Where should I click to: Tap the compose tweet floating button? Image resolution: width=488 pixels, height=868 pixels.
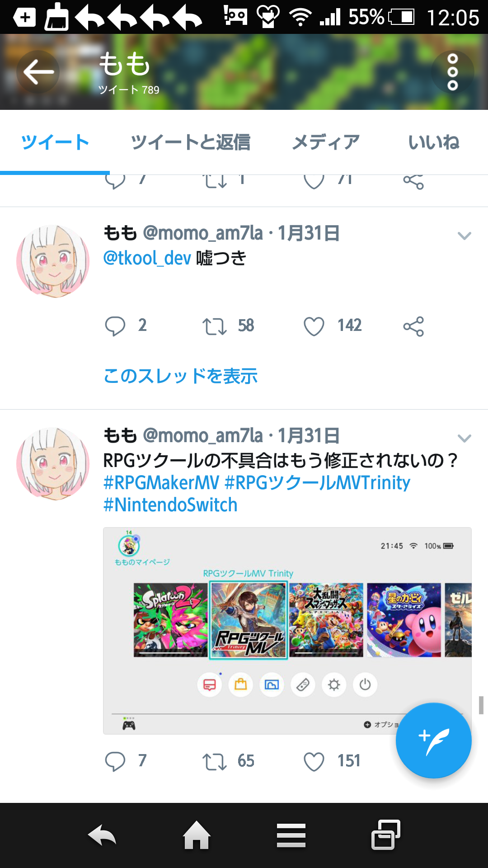tap(434, 741)
